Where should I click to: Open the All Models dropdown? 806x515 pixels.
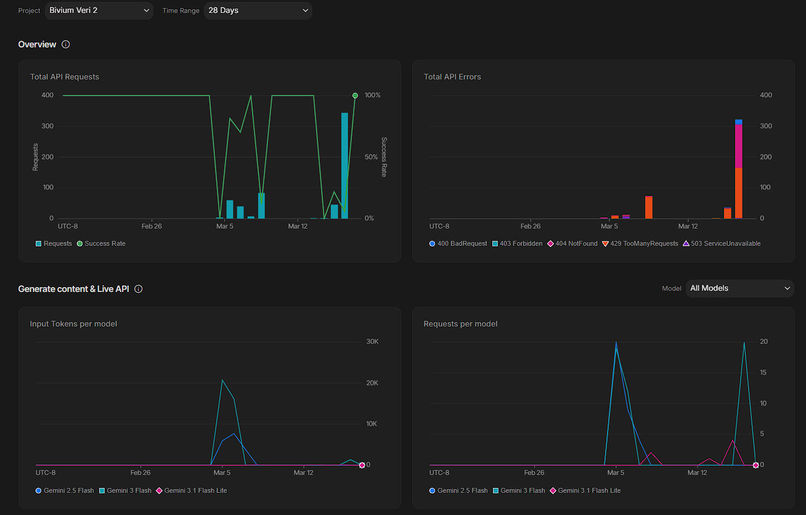click(x=739, y=288)
